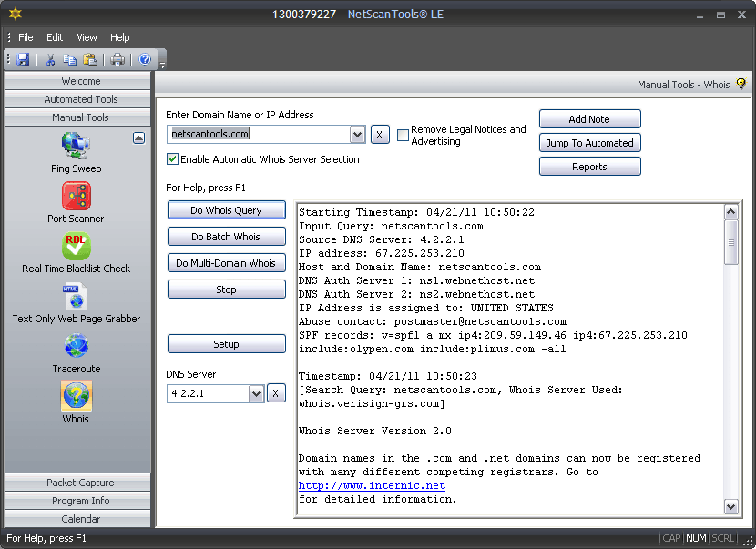The height and width of the screenshot is (549, 756).
Task: Open the DNS Server dropdown list
Action: [x=257, y=393]
